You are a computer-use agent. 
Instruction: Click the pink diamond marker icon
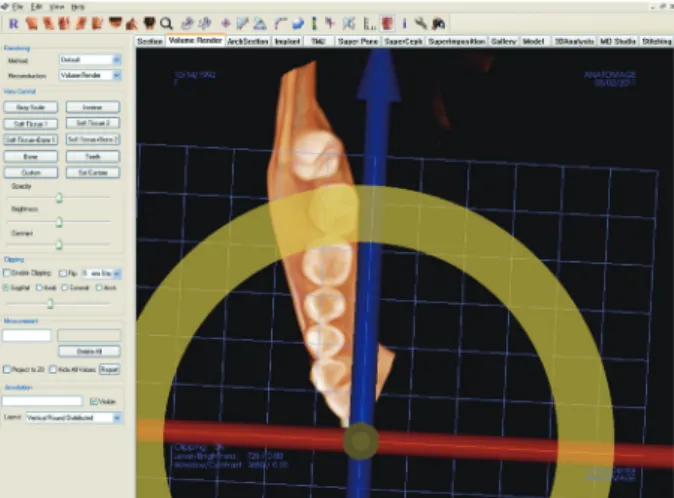tap(225, 24)
